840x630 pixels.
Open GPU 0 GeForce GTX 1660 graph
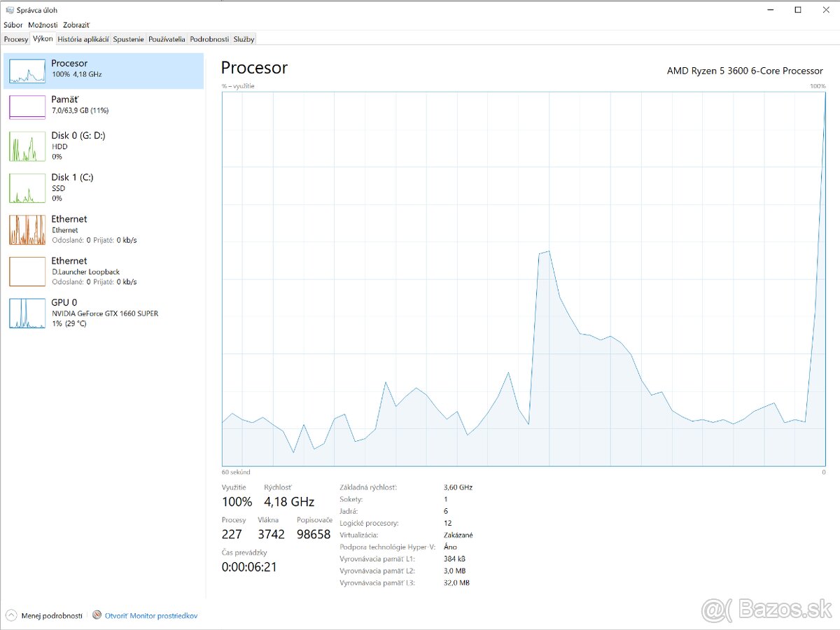27,313
